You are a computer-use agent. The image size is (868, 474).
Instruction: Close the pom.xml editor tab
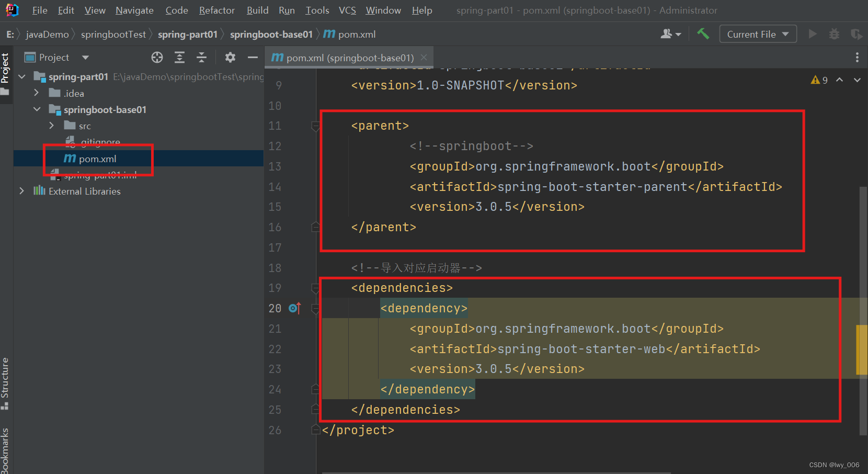click(x=424, y=58)
